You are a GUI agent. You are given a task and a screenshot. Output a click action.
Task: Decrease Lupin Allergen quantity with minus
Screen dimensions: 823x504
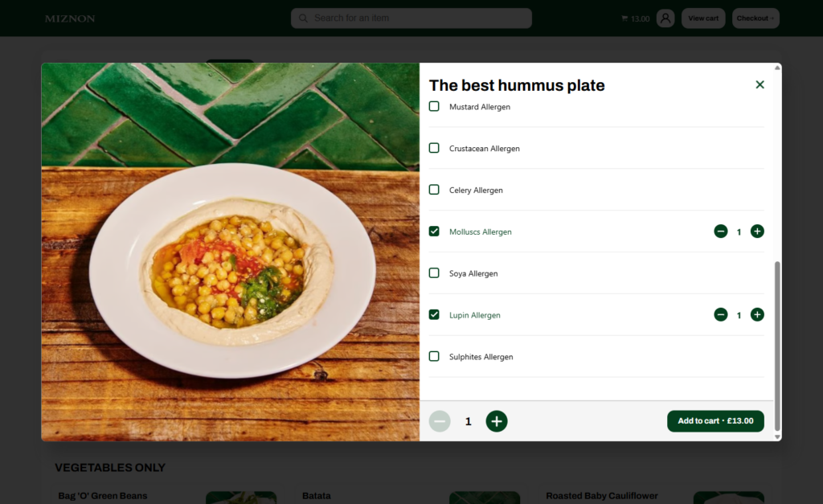(721, 314)
